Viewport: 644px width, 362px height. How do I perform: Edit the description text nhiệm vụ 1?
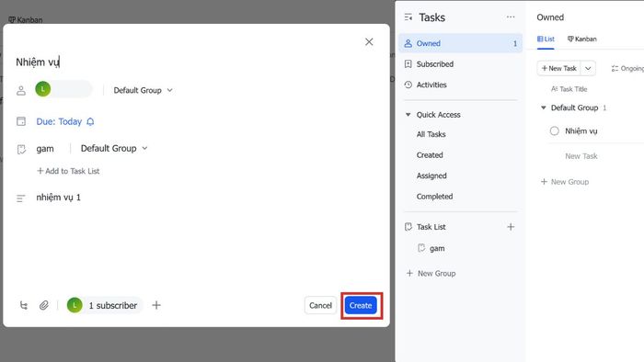(58, 198)
